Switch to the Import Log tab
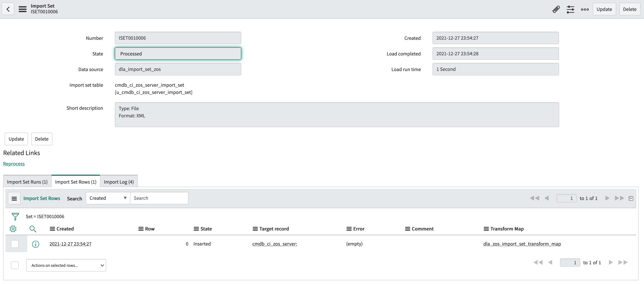 coord(119,182)
